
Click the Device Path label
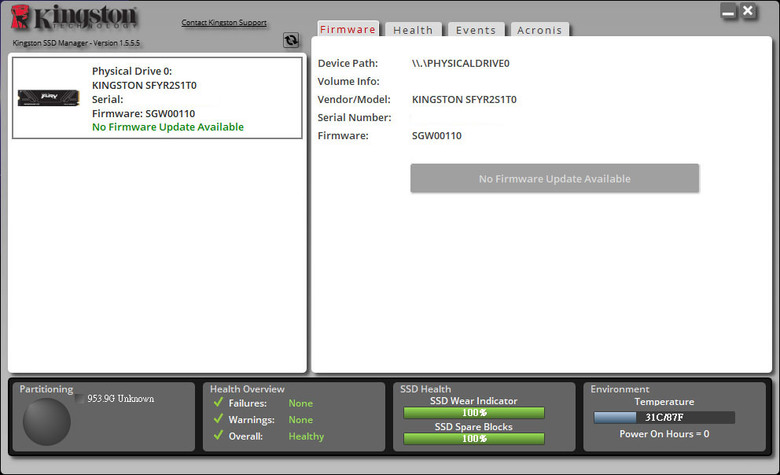348,63
